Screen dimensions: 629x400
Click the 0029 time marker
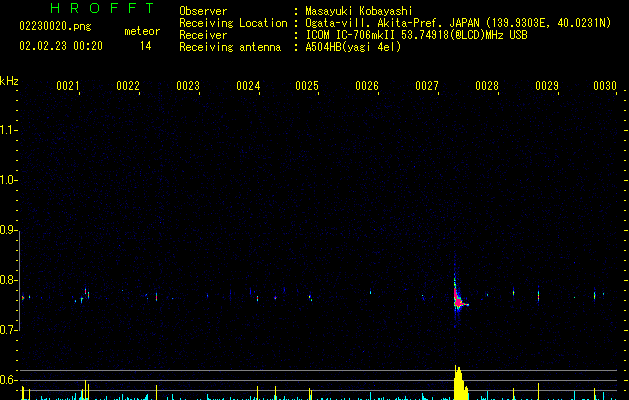point(547,86)
